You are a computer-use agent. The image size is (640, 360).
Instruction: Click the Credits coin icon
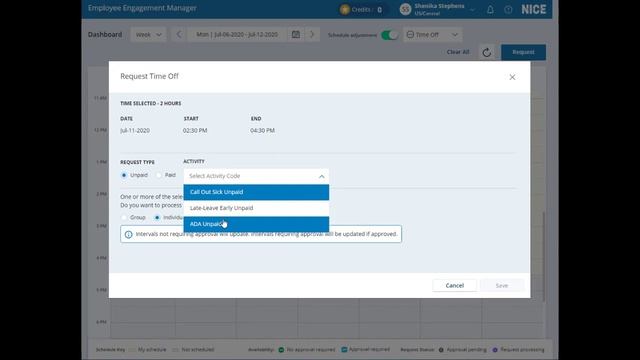click(x=345, y=9)
